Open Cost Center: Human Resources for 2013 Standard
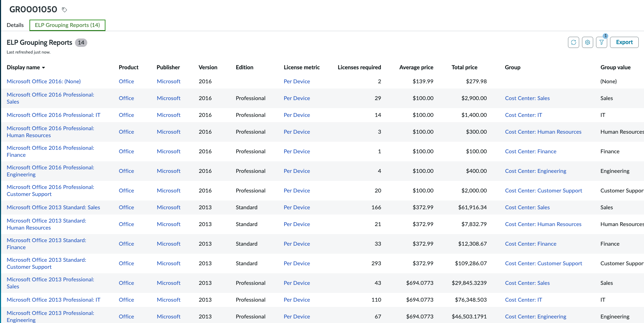The image size is (644, 323). pyautogui.click(x=543, y=224)
